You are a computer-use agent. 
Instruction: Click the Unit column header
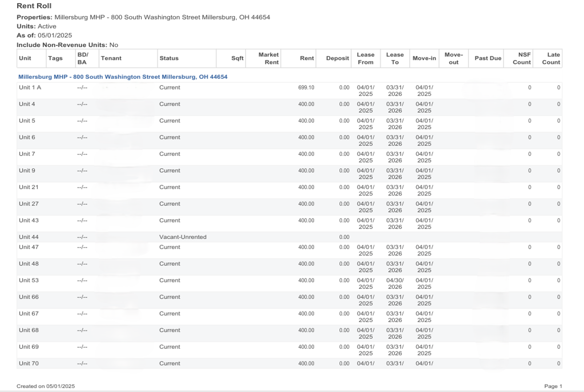pyautogui.click(x=25, y=58)
